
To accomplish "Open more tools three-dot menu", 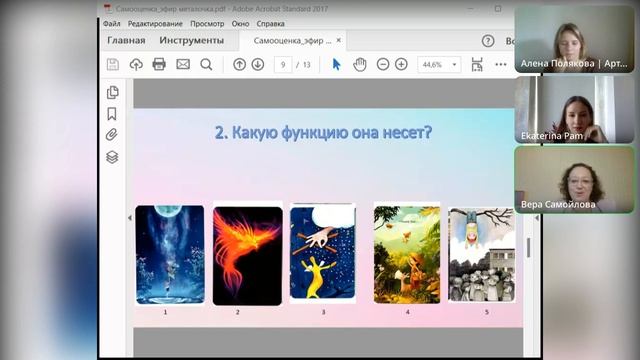I will point(501,64).
